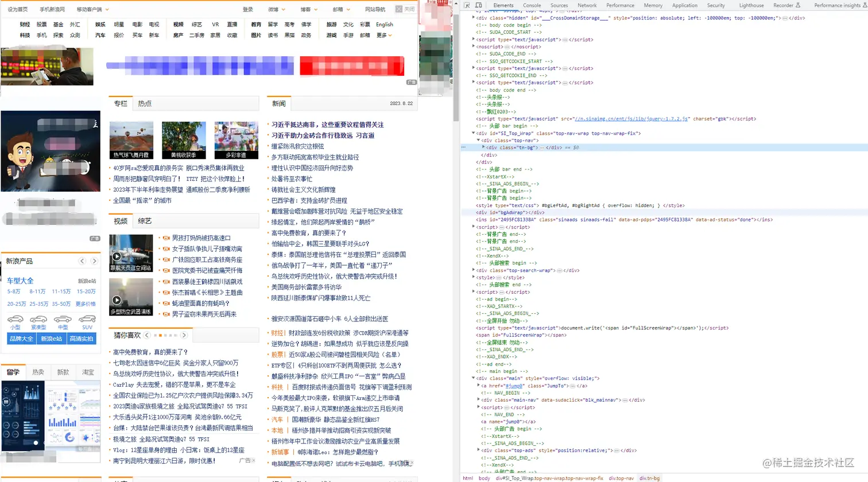
Task: Expand the noscript node in Elements tree
Action: click(474, 47)
